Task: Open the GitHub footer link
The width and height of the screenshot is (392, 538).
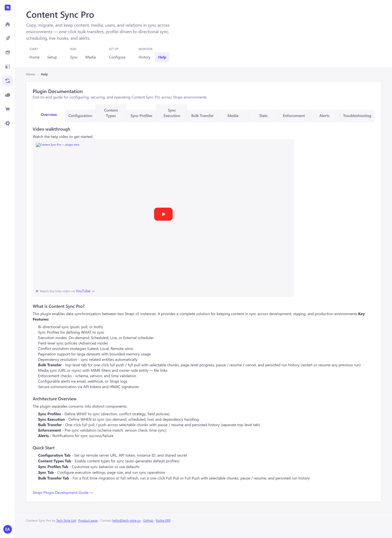Action: click(x=148, y=521)
